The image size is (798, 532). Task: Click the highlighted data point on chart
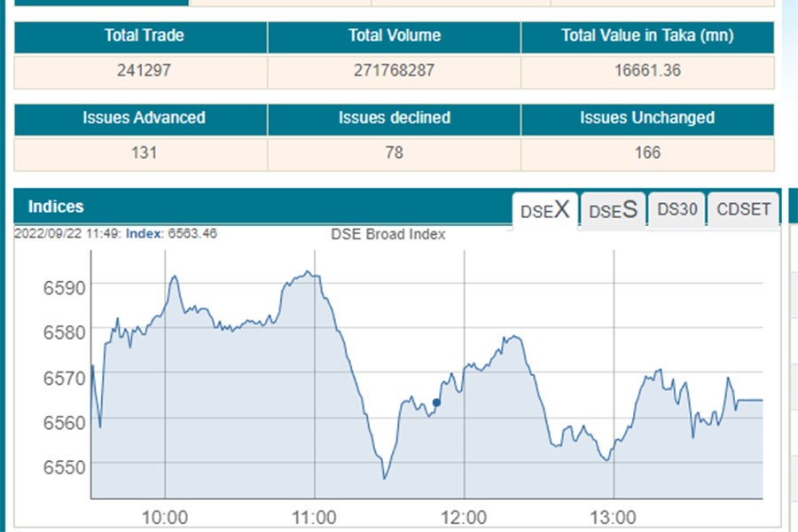pyautogui.click(x=436, y=403)
